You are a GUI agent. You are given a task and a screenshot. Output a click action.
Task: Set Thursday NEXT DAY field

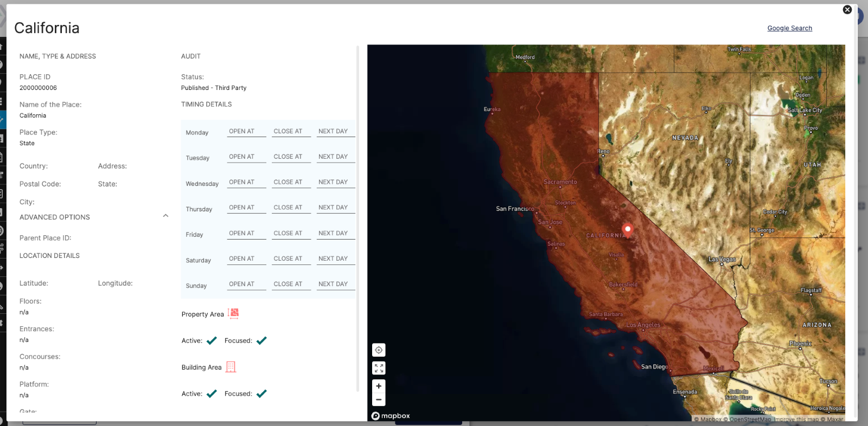pyautogui.click(x=336, y=208)
